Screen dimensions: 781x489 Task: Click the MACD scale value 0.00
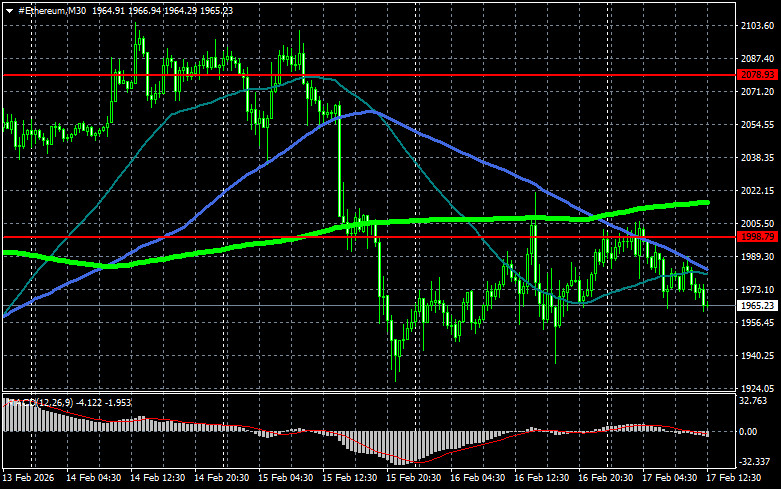click(748, 432)
